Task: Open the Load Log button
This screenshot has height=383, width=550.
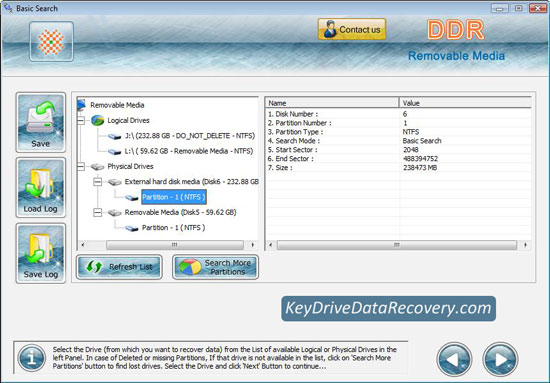Action: click(41, 188)
